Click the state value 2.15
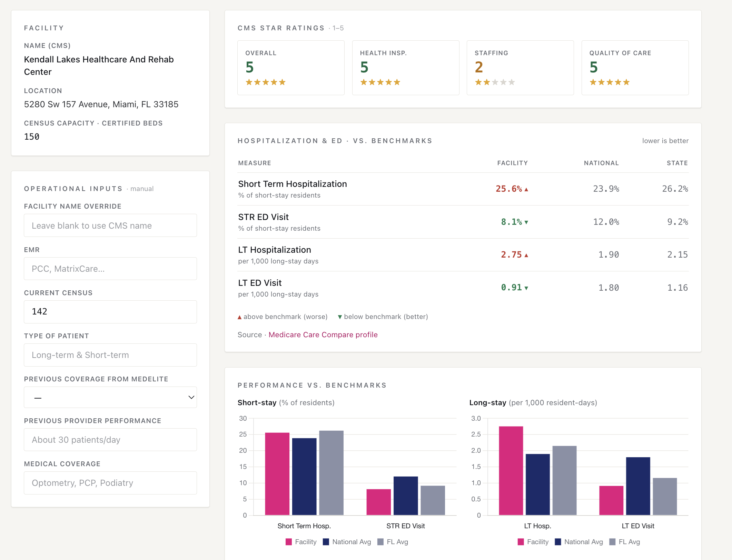Image resolution: width=732 pixels, height=560 pixels. click(x=677, y=255)
